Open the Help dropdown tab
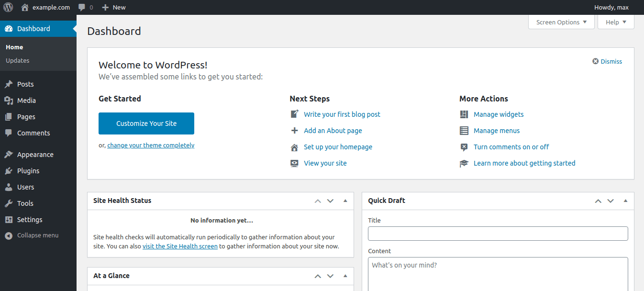 click(x=616, y=22)
